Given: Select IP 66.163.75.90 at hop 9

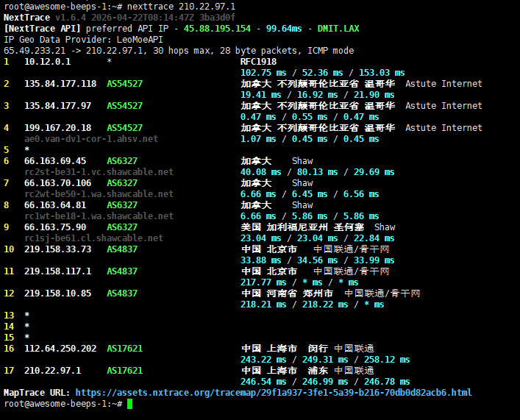Looking at the screenshot, I should (x=55, y=227).
